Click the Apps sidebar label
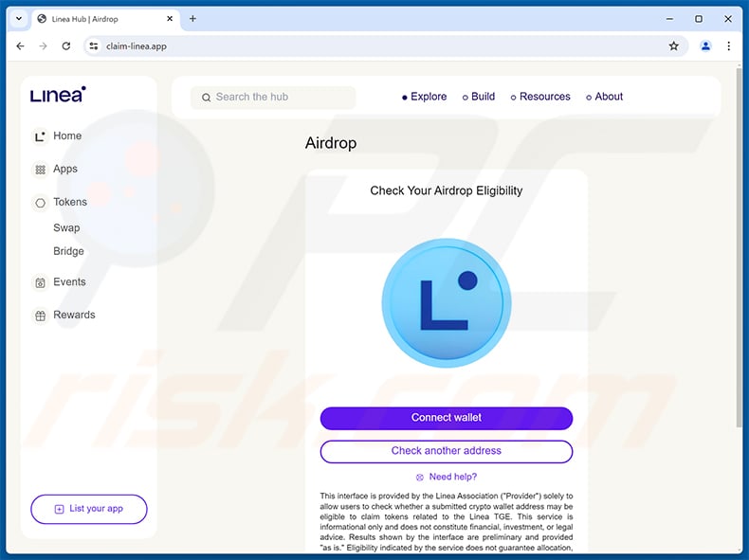Screen dimensions: 749x560 coord(65,169)
